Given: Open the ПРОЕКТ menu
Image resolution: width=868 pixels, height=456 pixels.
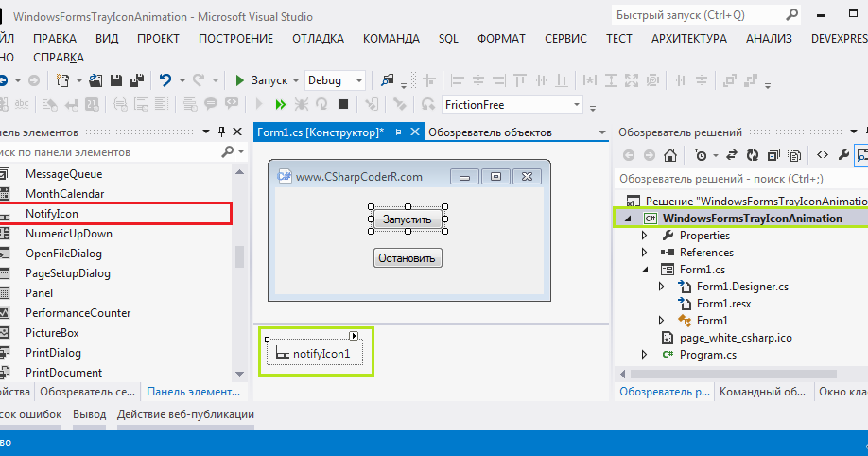Looking at the screenshot, I should (158, 38).
